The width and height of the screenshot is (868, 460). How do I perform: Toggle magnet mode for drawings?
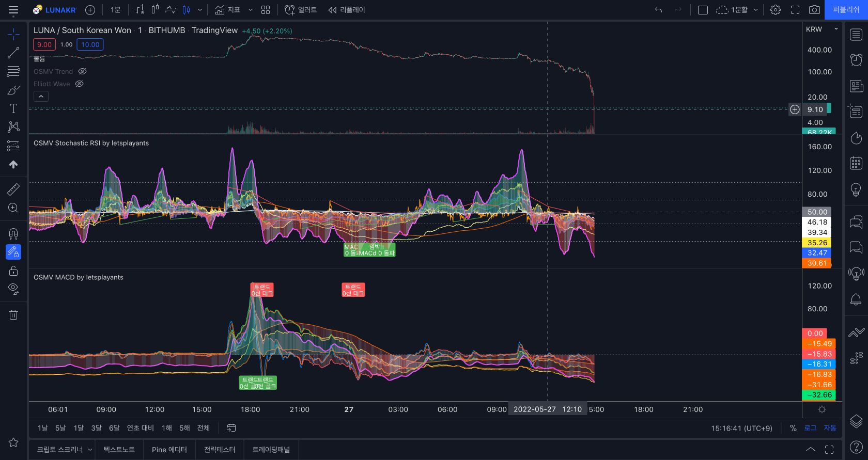click(x=13, y=234)
